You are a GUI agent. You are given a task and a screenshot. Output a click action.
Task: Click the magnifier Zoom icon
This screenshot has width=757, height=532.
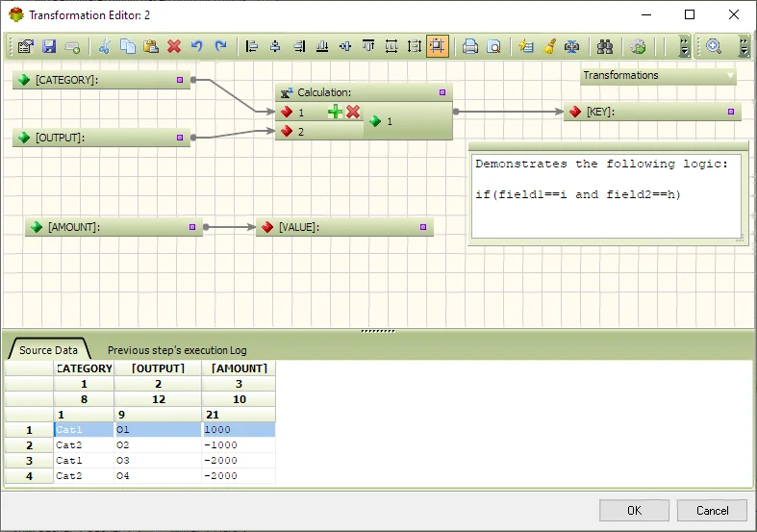tap(714, 46)
